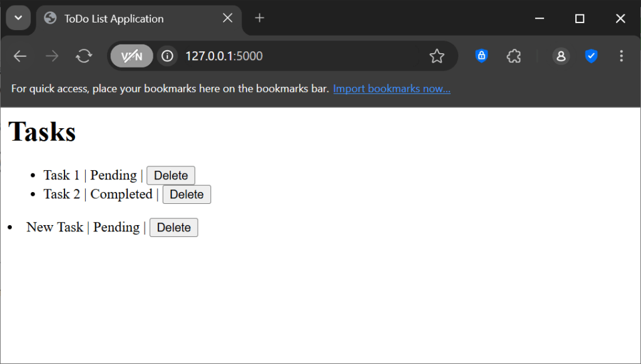
Task: Open the user profile avatar
Action: [561, 56]
